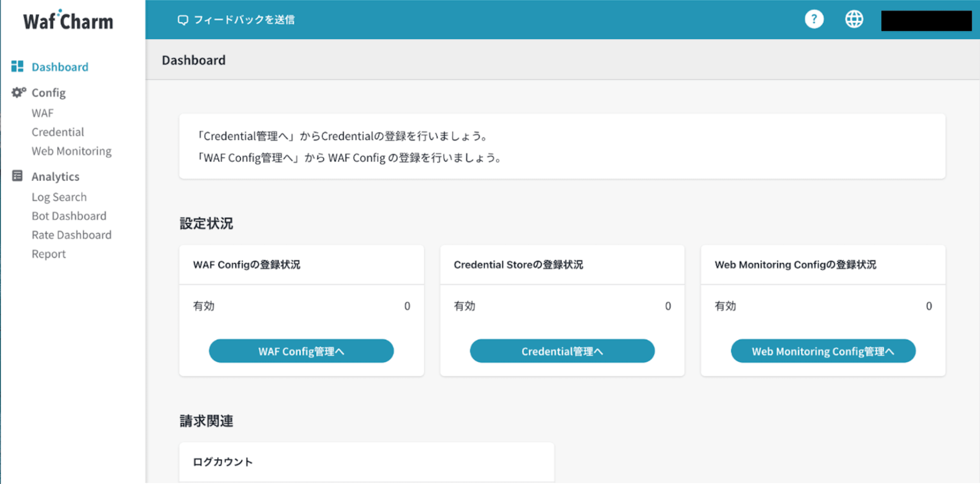Open help via question mark icon
Image resolution: width=980 pixels, height=484 pixels.
814,20
